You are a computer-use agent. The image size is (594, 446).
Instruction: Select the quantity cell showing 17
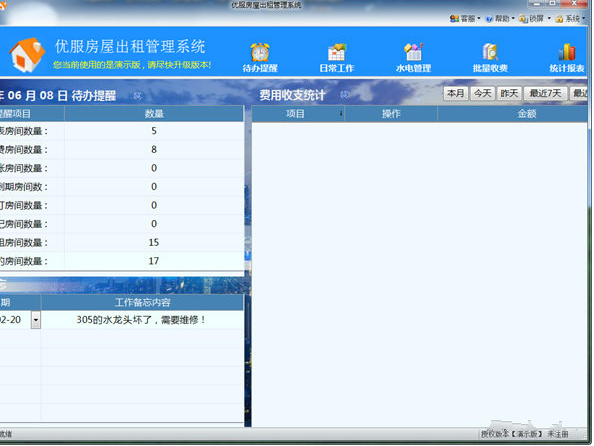point(154,261)
